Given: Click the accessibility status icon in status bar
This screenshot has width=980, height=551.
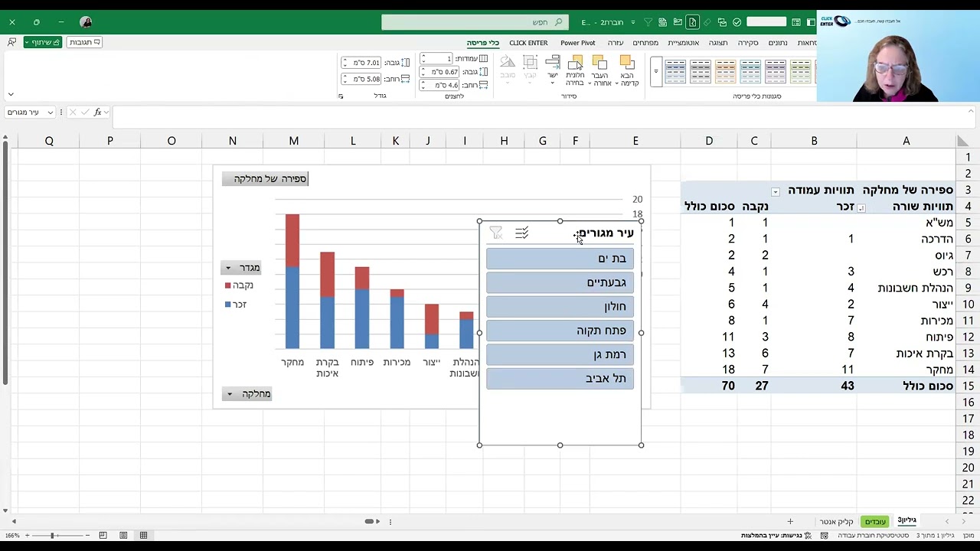Looking at the screenshot, I should click(808, 536).
